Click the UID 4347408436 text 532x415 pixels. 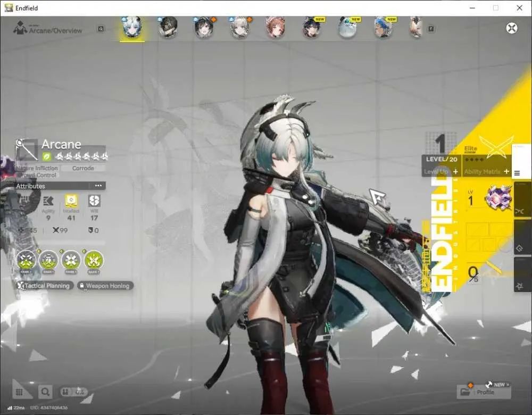(49, 408)
